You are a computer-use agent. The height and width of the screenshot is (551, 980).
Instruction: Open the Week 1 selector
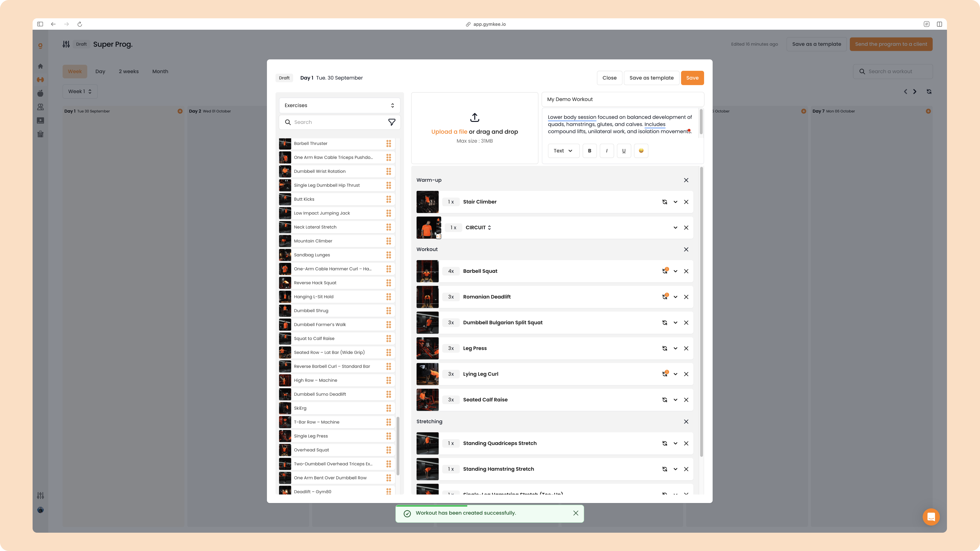(80, 91)
